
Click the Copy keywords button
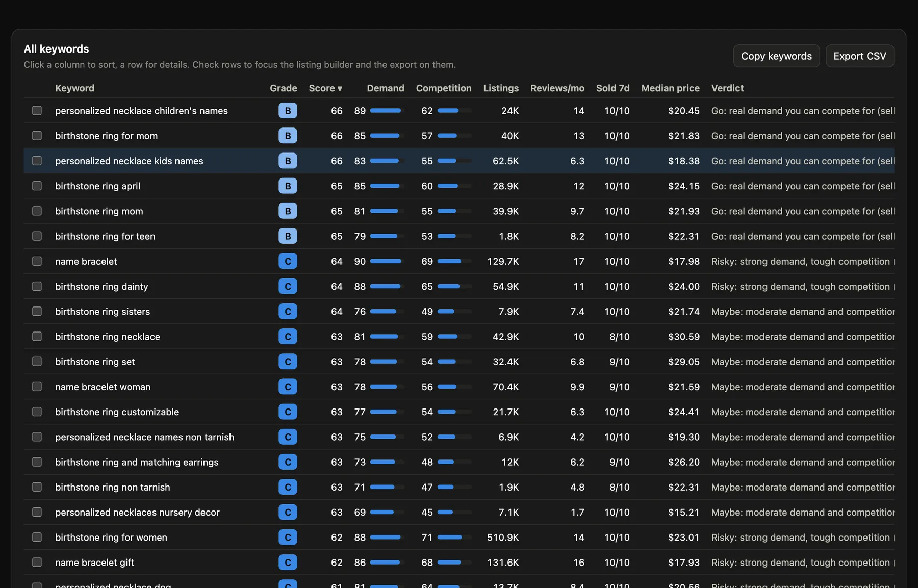(x=776, y=56)
